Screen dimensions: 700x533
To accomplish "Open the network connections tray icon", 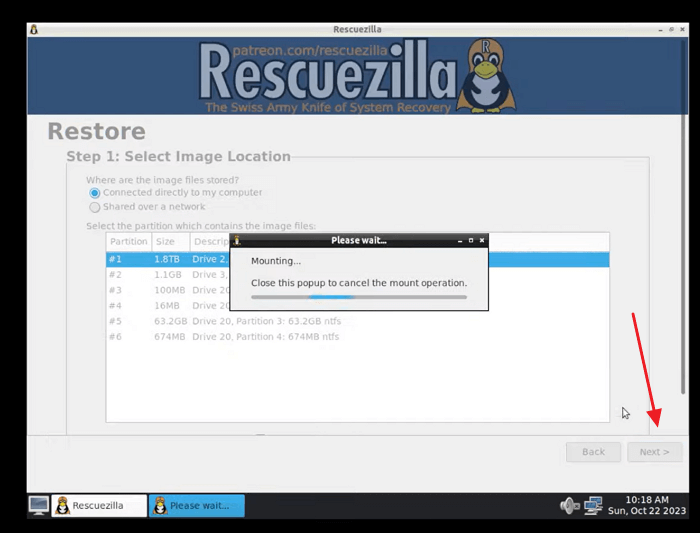I will (x=593, y=506).
